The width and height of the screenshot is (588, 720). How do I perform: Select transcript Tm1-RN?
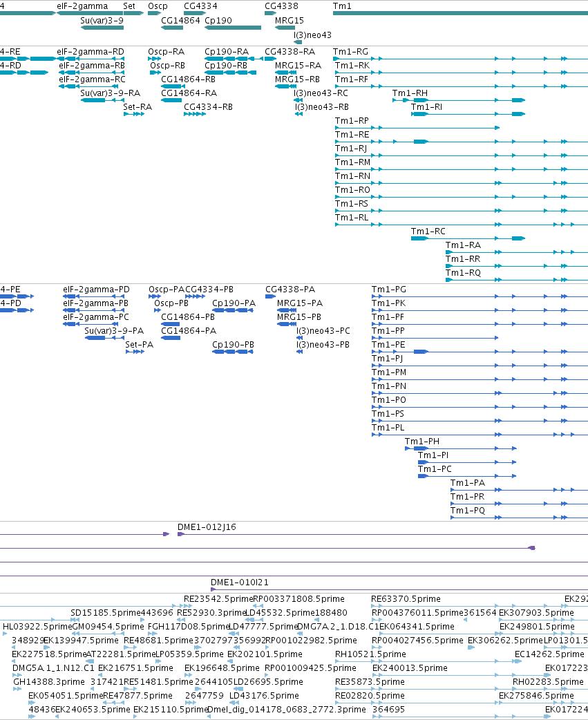462,183
